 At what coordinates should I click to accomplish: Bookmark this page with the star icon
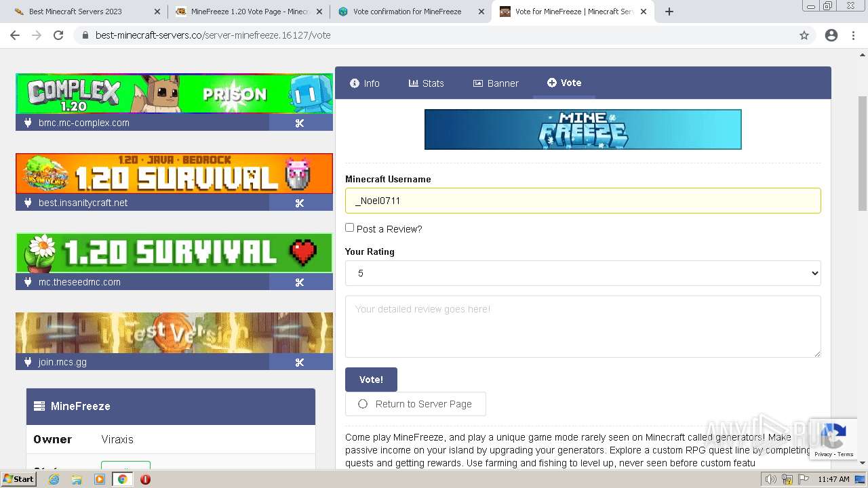tap(804, 35)
